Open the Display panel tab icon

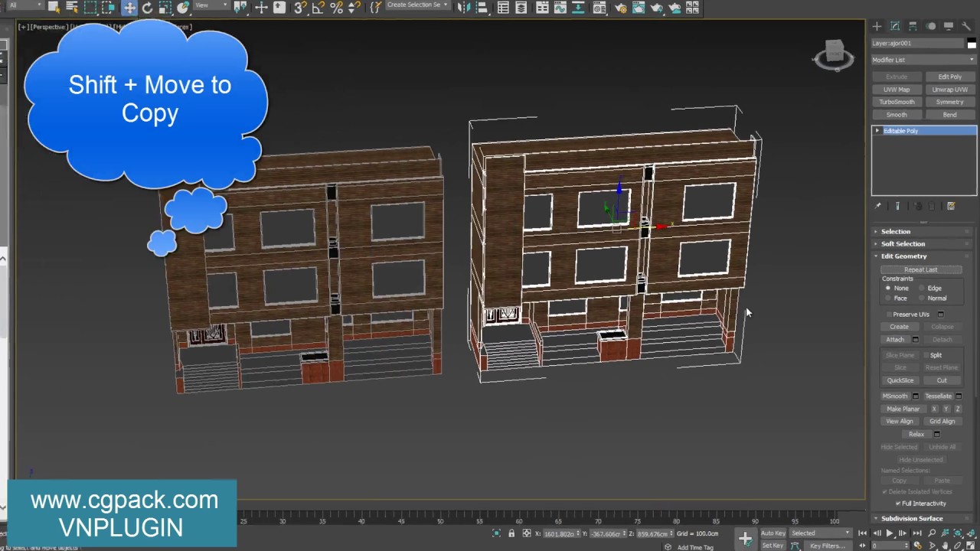(x=949, y=26)
